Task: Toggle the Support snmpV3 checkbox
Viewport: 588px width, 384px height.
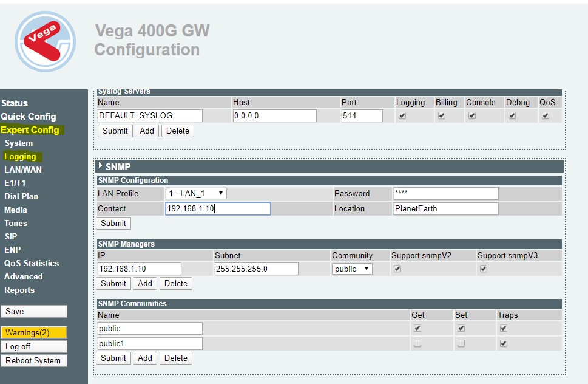Action: pyautogui.click(x=484, y=269)
